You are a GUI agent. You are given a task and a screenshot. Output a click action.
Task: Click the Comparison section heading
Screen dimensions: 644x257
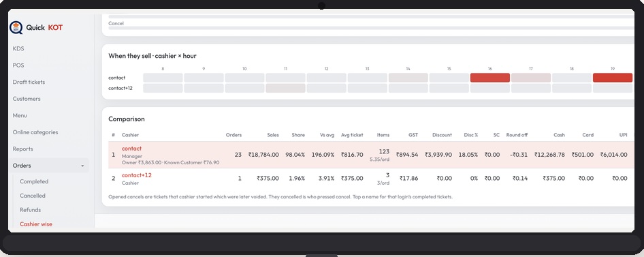pyautogui.click(x=127, y=119)
